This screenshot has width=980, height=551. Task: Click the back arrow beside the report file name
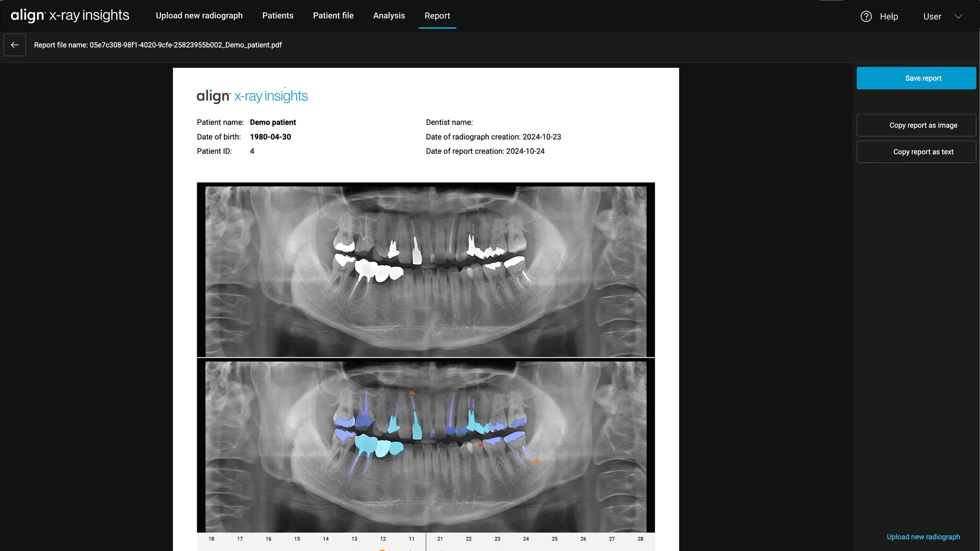tap(15, 45)
